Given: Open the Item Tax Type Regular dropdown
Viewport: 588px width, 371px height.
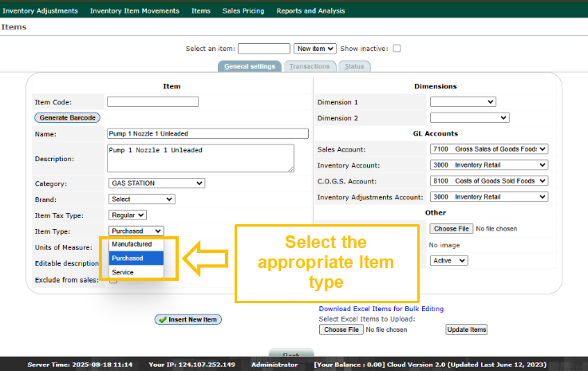Looking at the screenshot, I should (128, 215).
